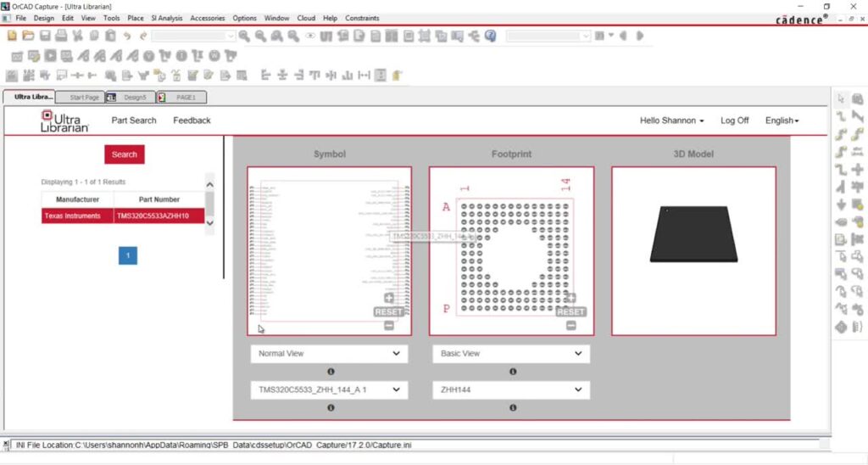Click the Zoom In magnifier icon
Screen dimensions: 868x465
(244, 36)
